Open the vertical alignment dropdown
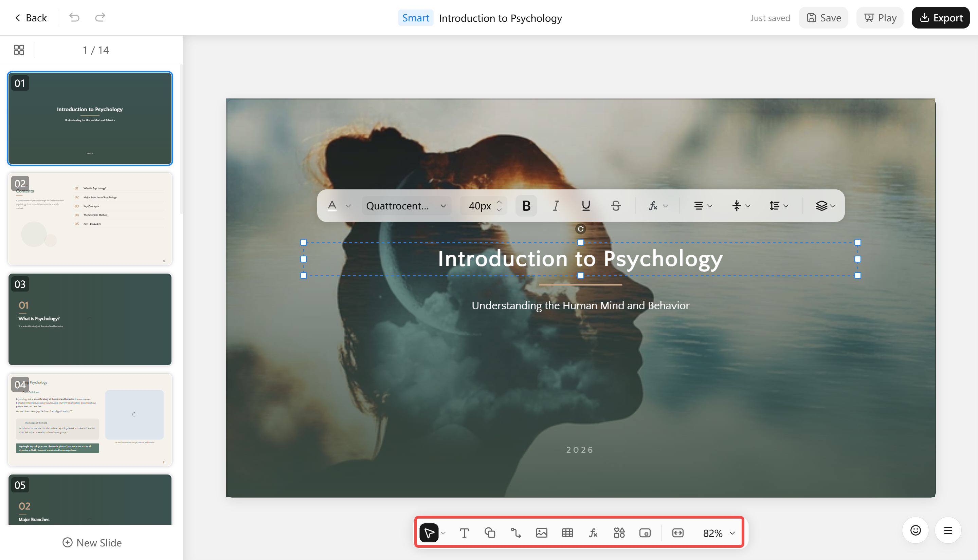Viewport: 978px width, 560px height. (741, 206)
